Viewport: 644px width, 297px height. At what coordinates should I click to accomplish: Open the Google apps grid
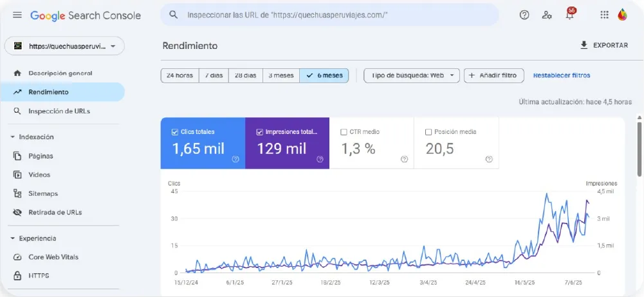tap(604, 15)
